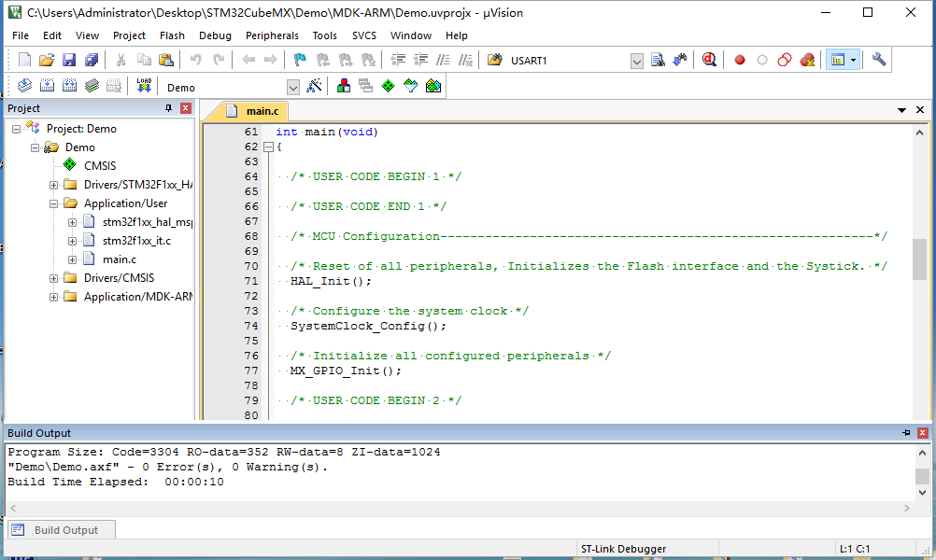
Task: Click the incremental find binoculars-arrow icon
Action: pyautogui.click(x=680, y=60)
